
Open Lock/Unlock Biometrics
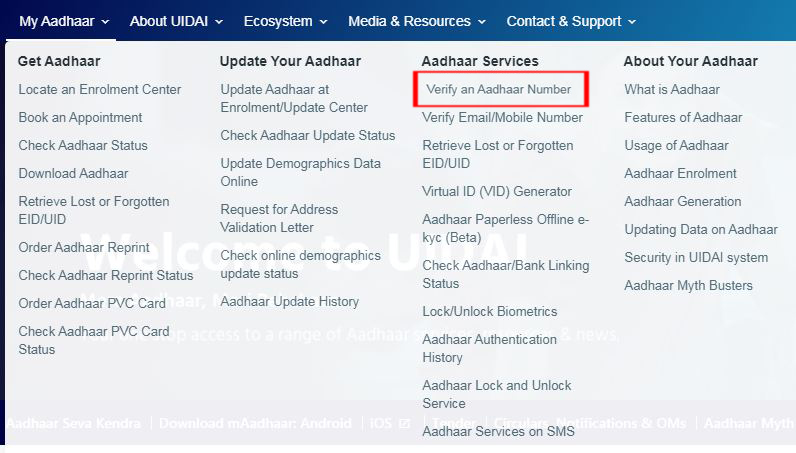489,311
